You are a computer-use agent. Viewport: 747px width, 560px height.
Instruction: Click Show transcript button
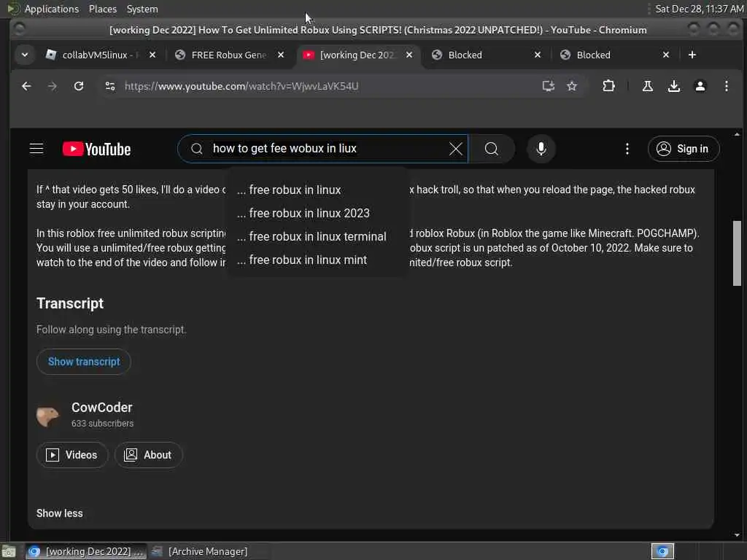(x=84, y=362)
